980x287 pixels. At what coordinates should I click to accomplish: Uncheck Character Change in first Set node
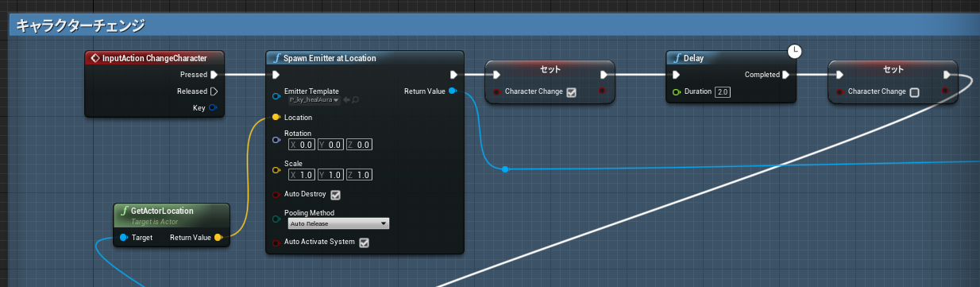point(571,92)
